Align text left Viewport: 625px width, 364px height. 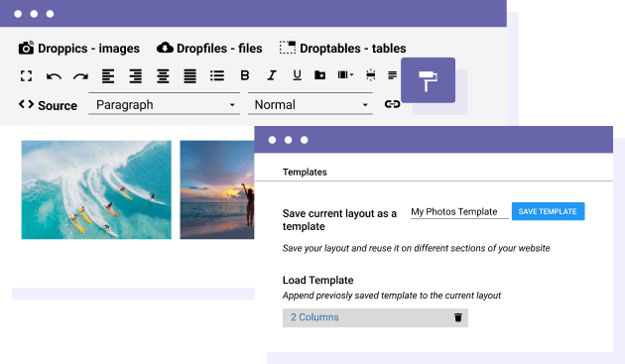[108, 75]
